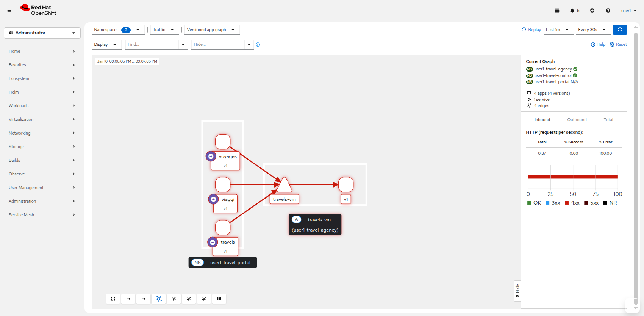
Task: Click the notifications bell icon
Action: tap(572, 11)
